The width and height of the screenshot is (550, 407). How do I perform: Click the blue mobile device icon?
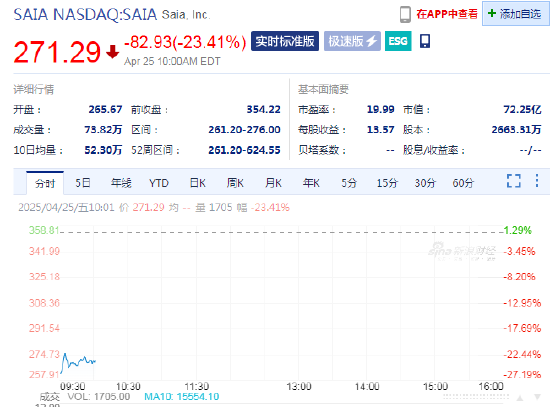425,41
